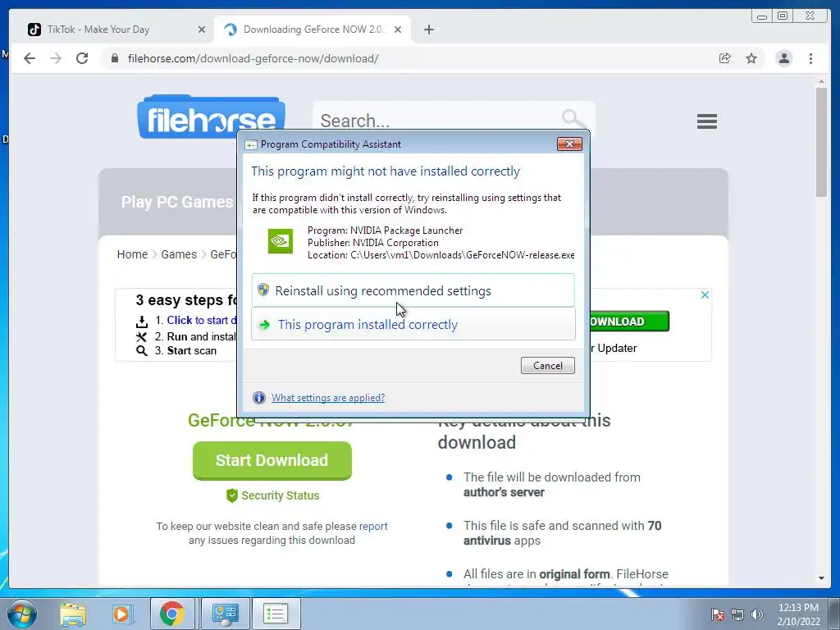Open the filehorse hamburger menu
840x630 pixels.
tap(707, 121)
